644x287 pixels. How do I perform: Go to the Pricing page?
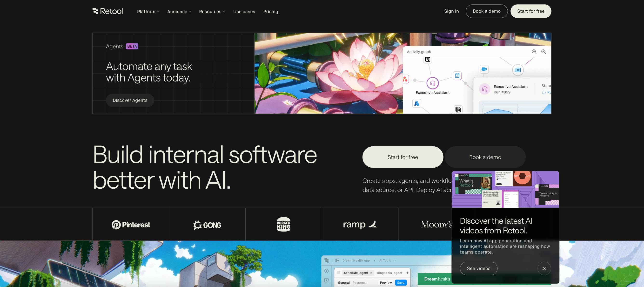270,12
